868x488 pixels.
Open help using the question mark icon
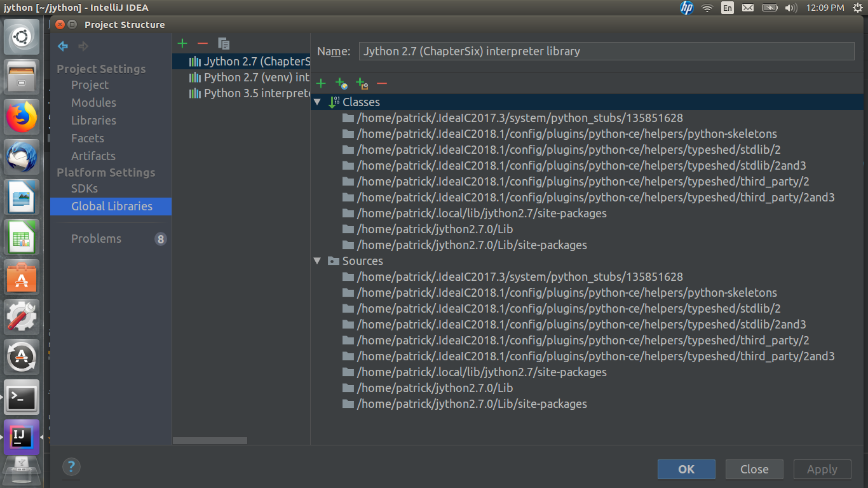(71, 467)
